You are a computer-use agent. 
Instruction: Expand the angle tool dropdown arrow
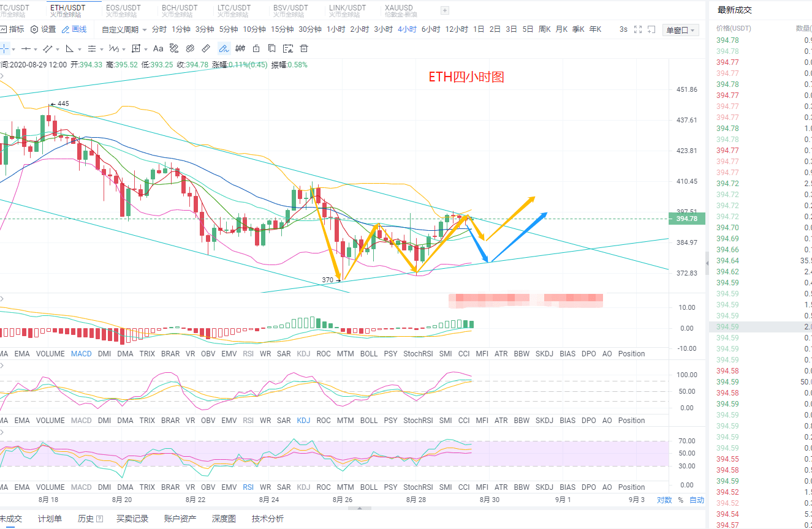[80, 49]
